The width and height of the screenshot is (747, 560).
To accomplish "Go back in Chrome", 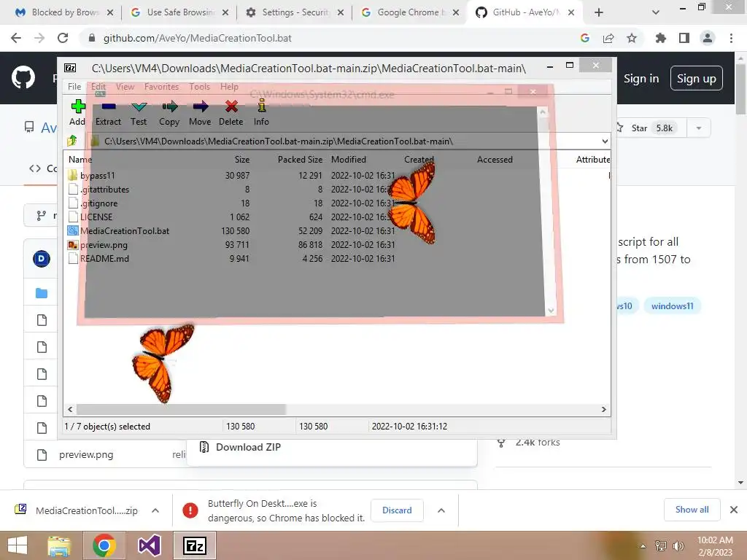I will click(16, 38).
